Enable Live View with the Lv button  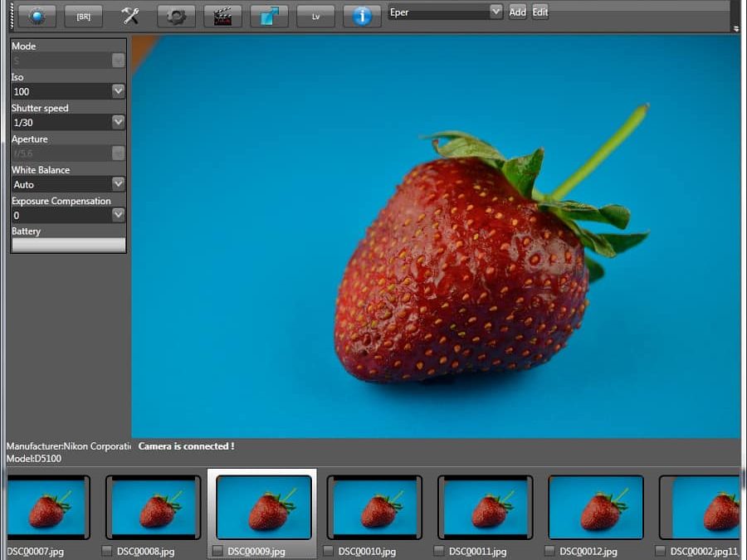pos(315,15)
